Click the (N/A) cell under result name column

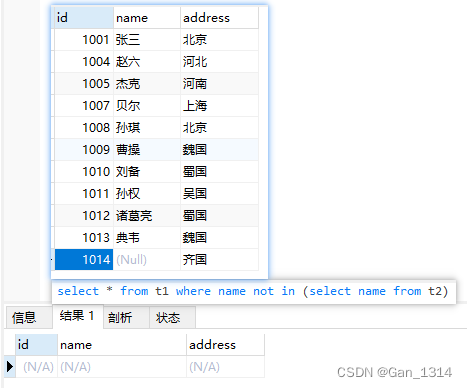pyautogui.click(x=122, y=367)
